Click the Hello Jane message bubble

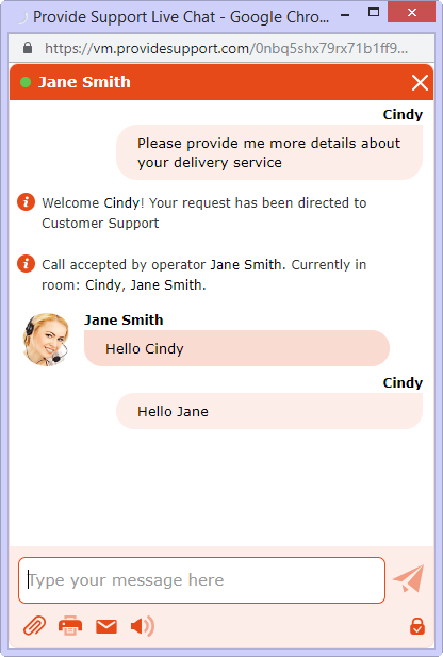[x=269, y=411]
